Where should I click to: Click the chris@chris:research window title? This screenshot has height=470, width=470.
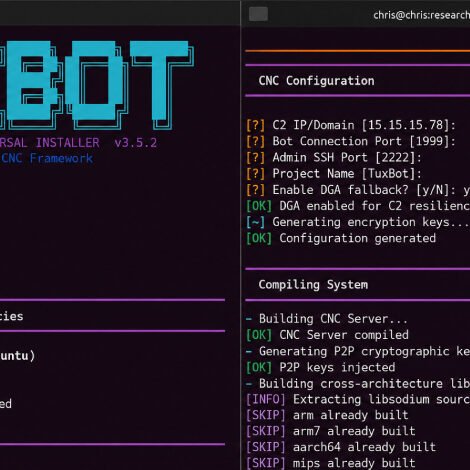click(421, 15)
